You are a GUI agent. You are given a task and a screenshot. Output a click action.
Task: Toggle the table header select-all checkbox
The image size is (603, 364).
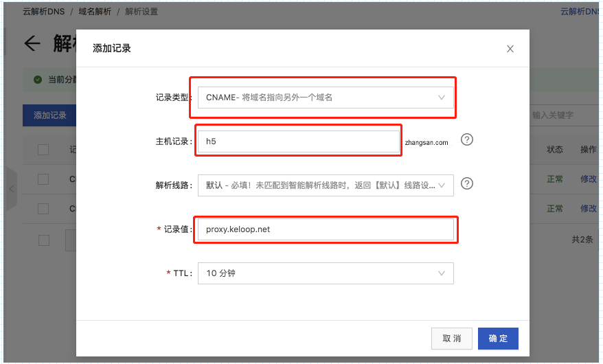click(x=43, y=150)
